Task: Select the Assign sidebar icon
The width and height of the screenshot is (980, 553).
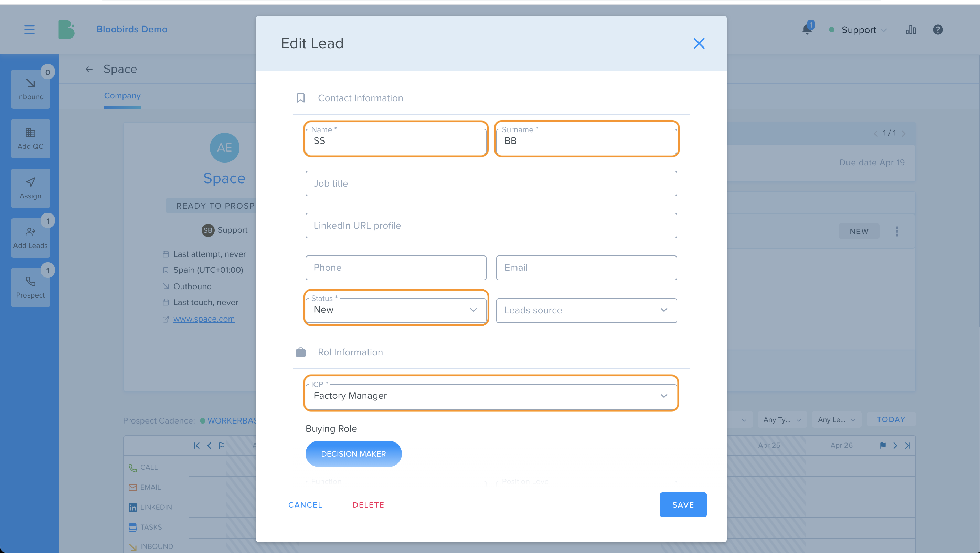Action: [x=30, y=188]
